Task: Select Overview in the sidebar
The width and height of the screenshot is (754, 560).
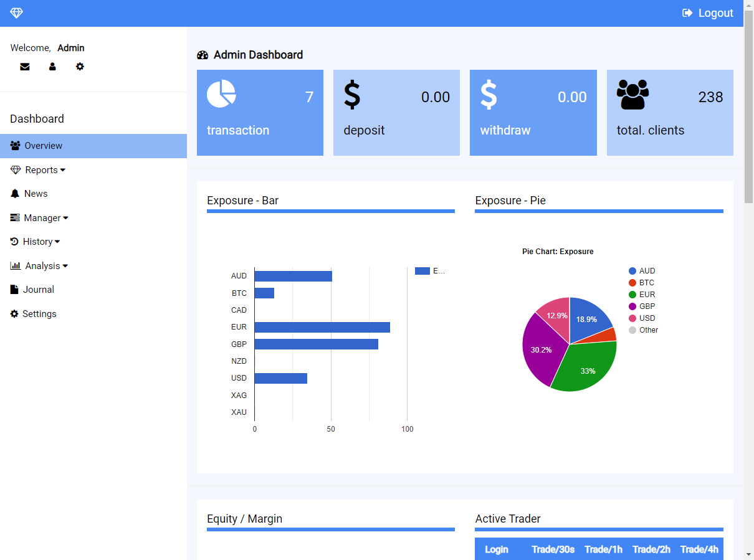Action: coord(43,146)
